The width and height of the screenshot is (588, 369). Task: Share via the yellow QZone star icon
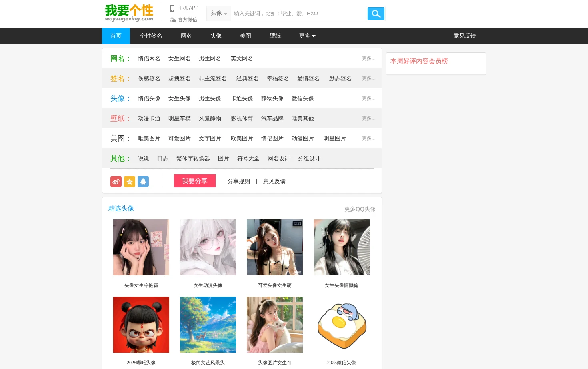[130, 182]
